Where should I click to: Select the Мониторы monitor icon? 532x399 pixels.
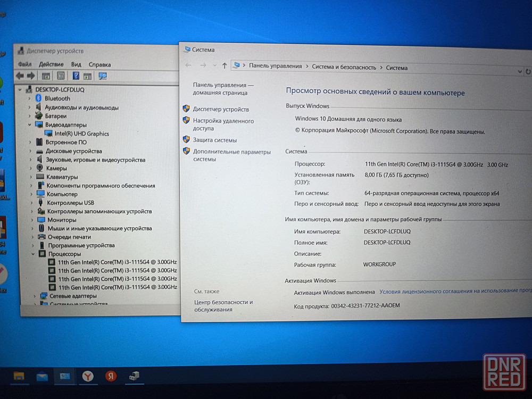pyautogui.click(x=41, y=220)
